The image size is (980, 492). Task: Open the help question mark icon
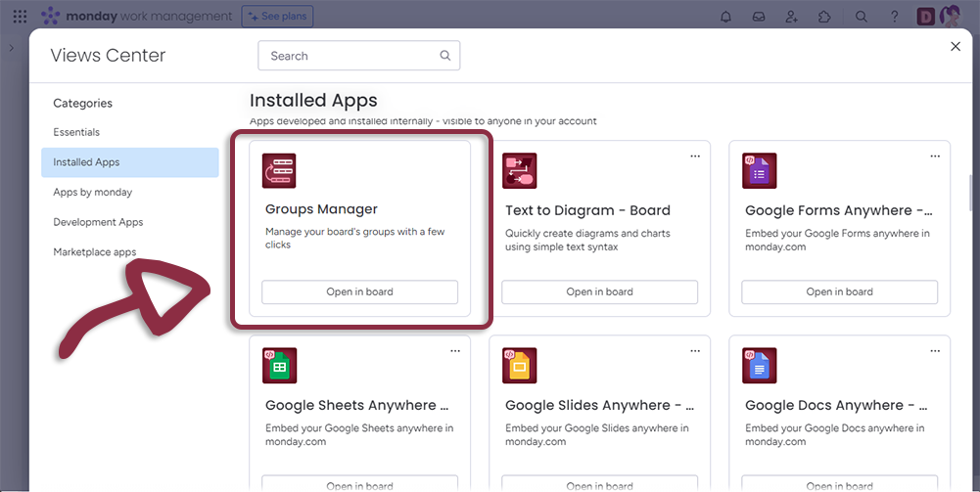point(894,17)
